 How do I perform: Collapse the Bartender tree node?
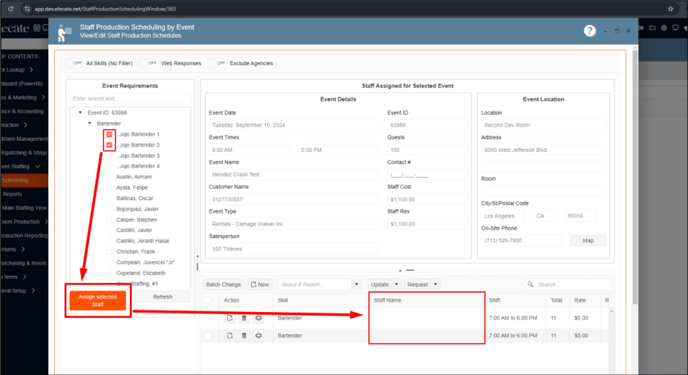pos(90,123)
